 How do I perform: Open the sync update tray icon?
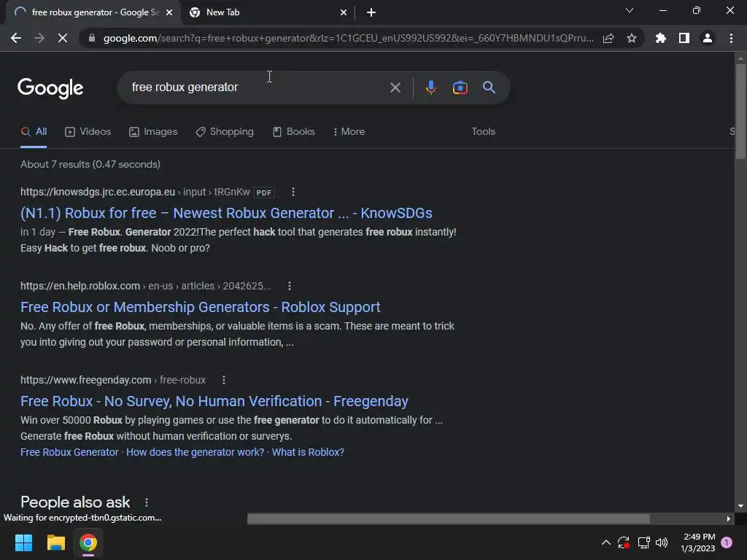click(x=624, y=542)
